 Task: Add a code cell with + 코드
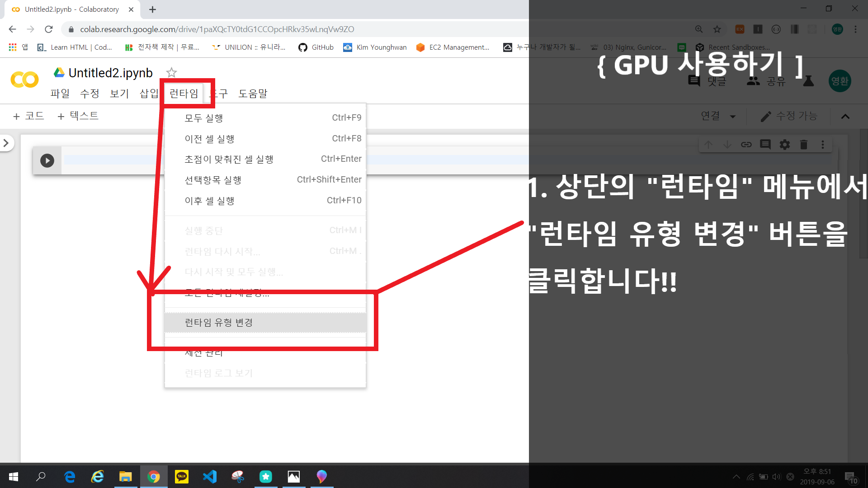(x=28, y=116)
